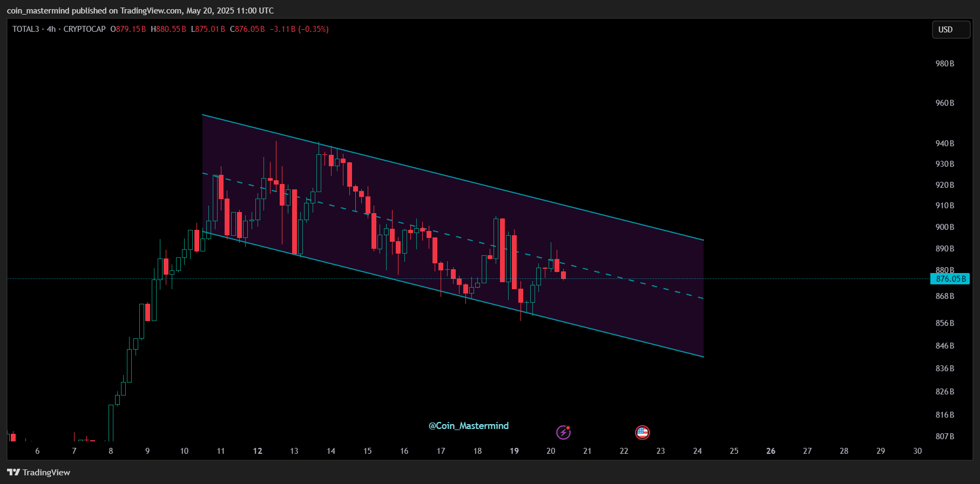This screenshot has width=980, height=484.
Task: Click date 6 on time axis
Action: point(37,451)
